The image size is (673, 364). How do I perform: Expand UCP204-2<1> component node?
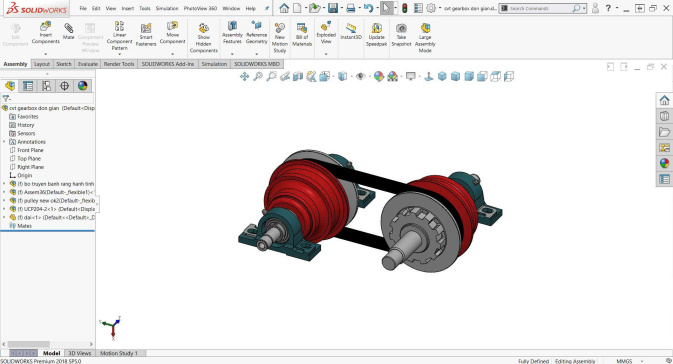point(4,209)
